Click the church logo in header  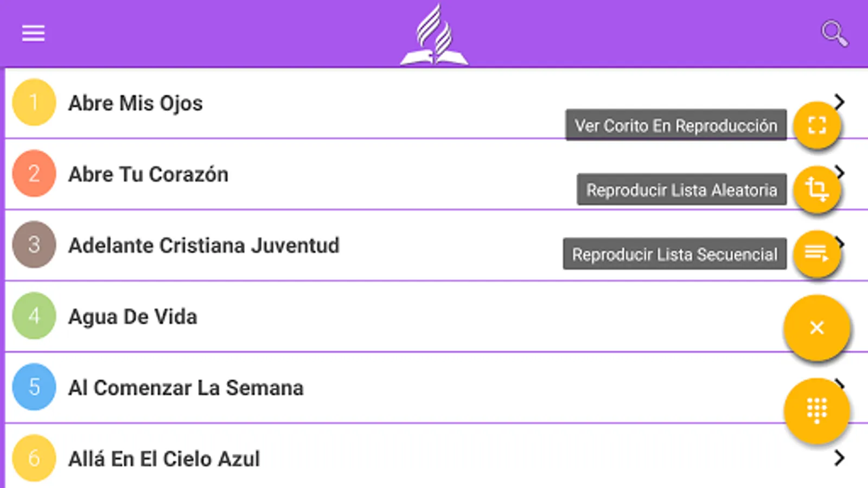pyautogui.click(x=434, y=36)
